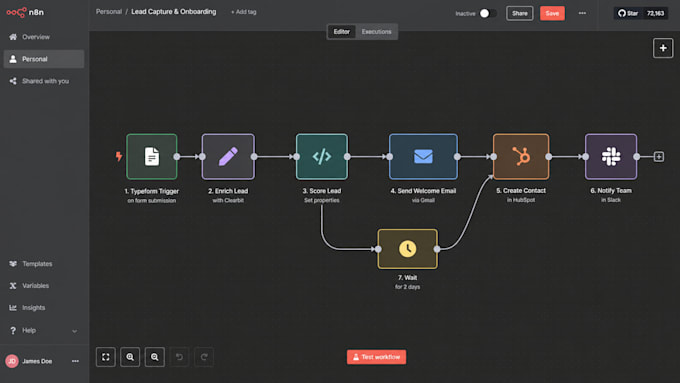Click the James Doe avatar

[x=12, y=361]
